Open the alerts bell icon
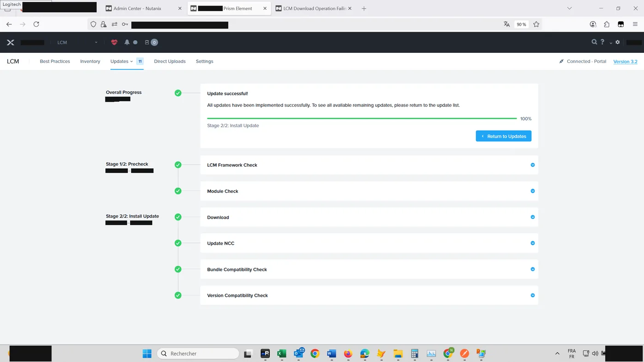Image resolution: width=644 pixels, height=362 pixels. pos(127,42)
